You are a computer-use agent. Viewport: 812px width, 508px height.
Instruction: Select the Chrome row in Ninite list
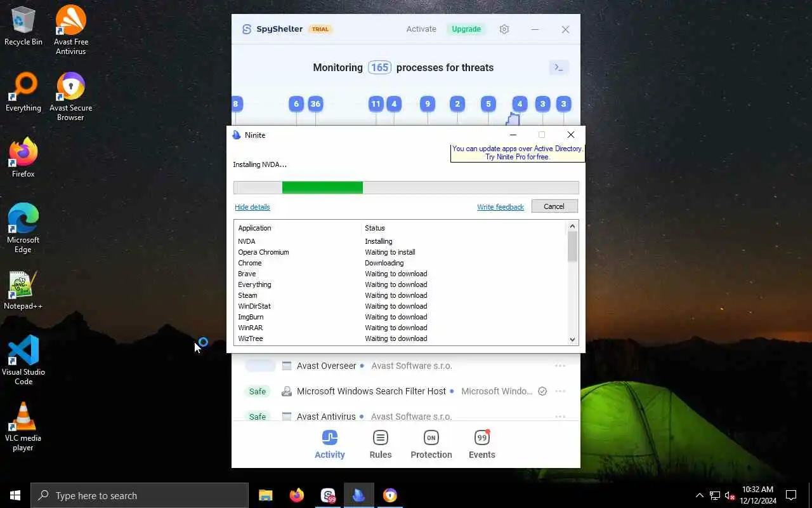pyautogui.click(x=400, y=263)
